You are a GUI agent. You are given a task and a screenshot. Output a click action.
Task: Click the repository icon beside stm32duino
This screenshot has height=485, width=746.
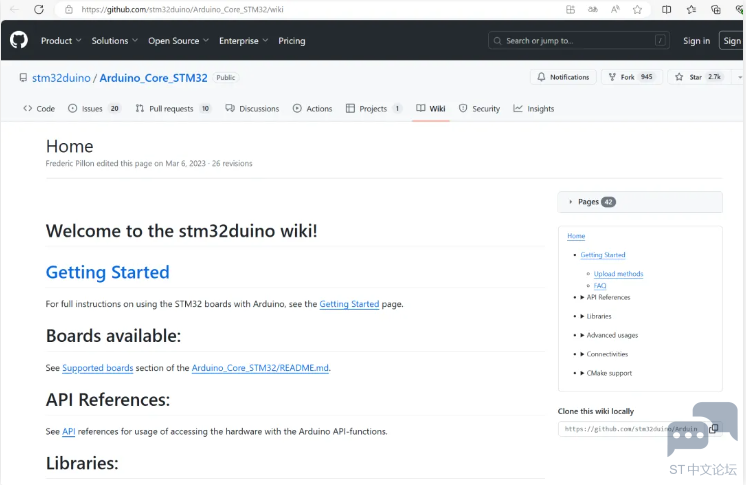[x=23, y=77]
